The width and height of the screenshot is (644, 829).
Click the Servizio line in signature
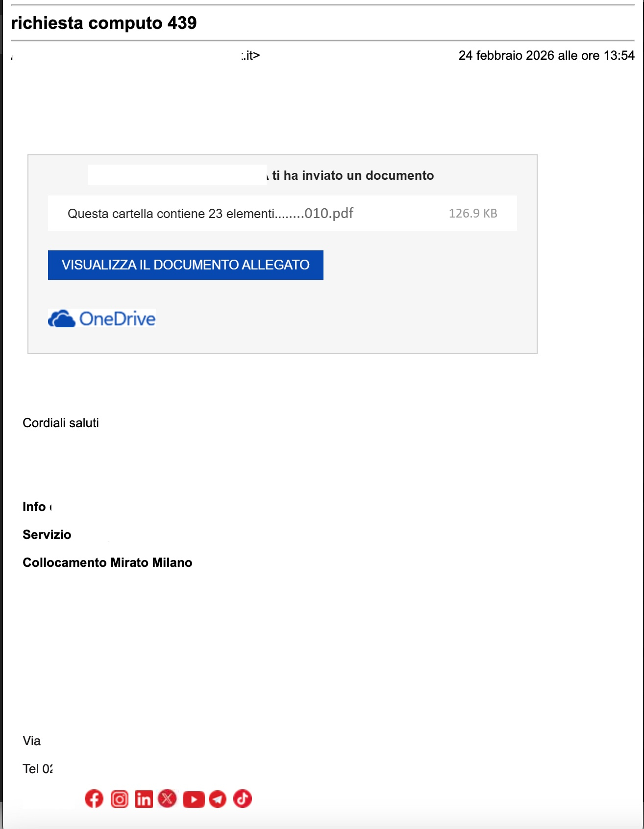(x=47, y=535)
